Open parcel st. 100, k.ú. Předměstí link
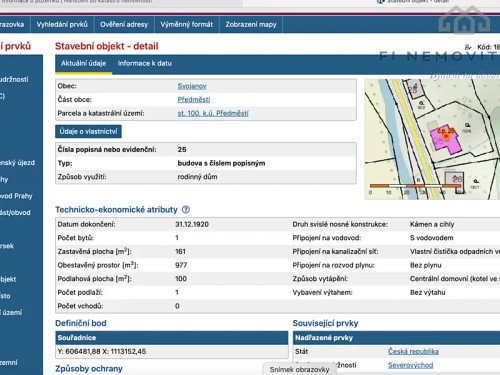This screenshot has width=500, height=375. point(213,113)
